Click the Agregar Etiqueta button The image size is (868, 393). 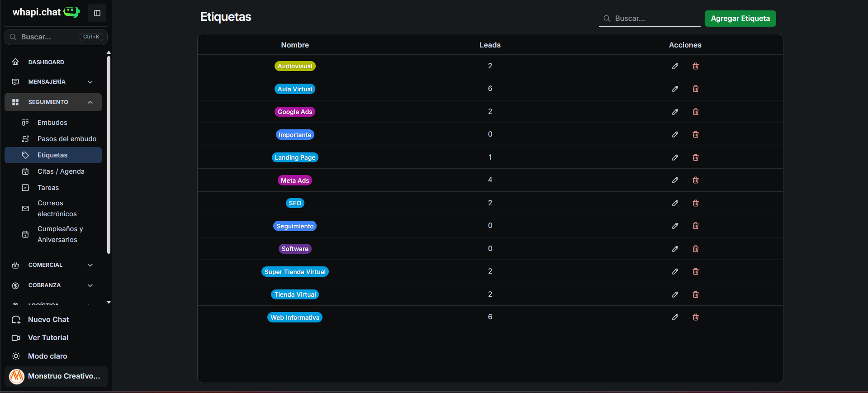click(x=740, y=19)
